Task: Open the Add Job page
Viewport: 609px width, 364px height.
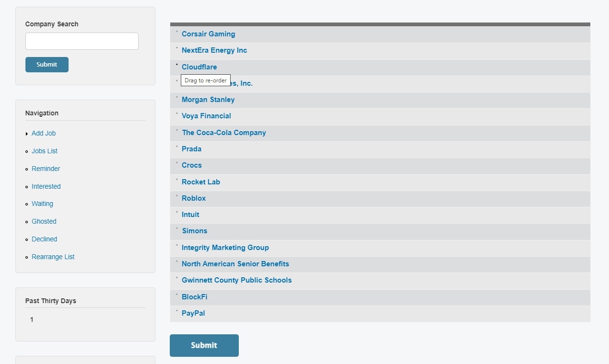Action: coord(43,133)
